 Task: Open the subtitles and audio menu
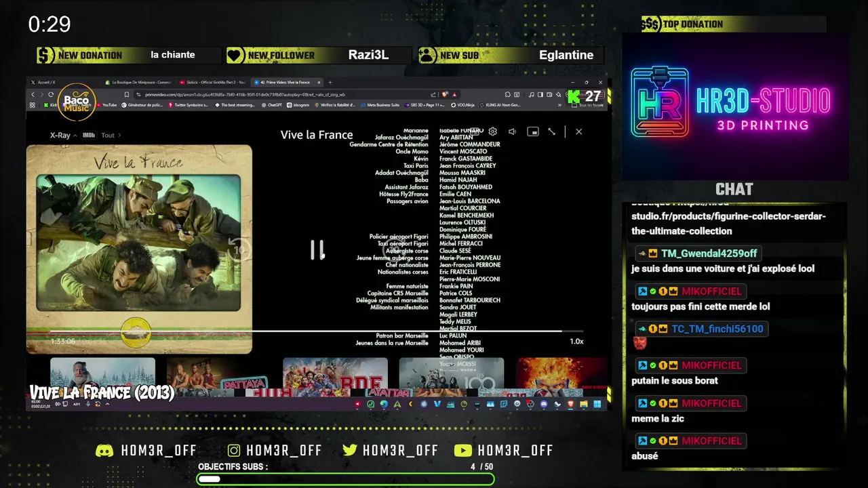coord(474,131)
